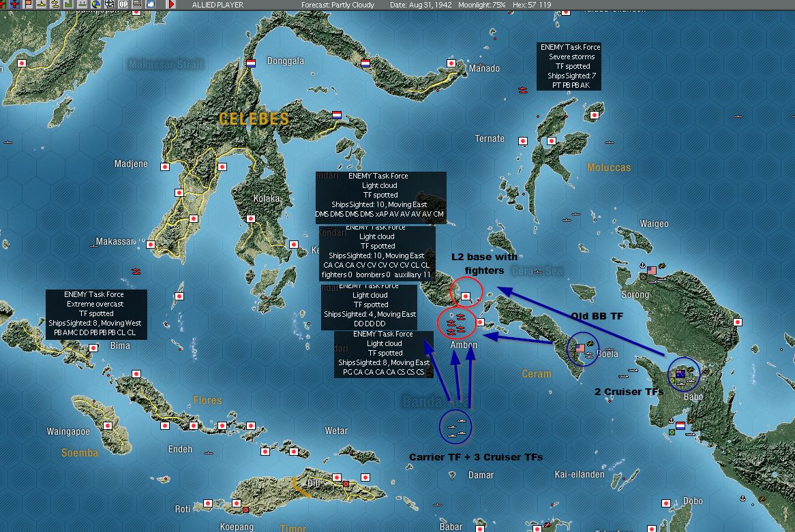Viewport: 795px width, 532px height.
Task: Select the Japanese base at Madjene
Action: [165, 167]
